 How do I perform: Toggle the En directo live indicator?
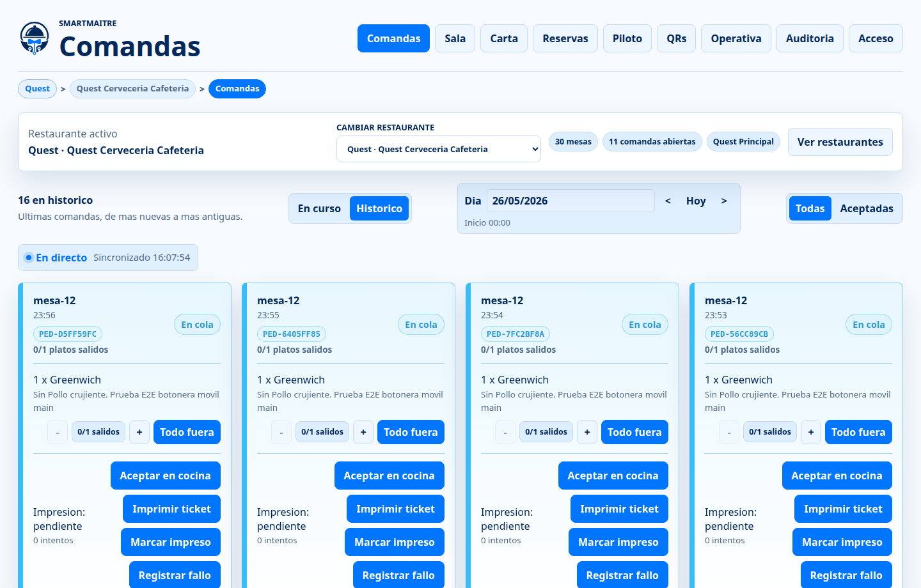pos(108,258)
